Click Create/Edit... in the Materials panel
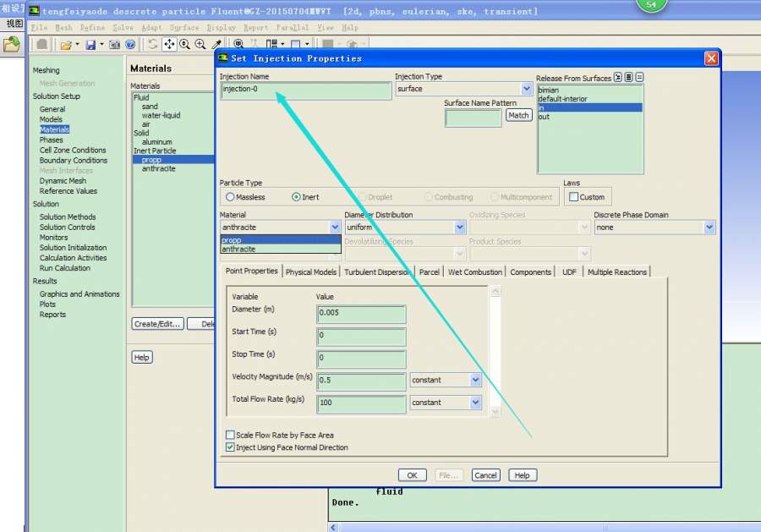761x532 pixels. (x=157, y=324)
